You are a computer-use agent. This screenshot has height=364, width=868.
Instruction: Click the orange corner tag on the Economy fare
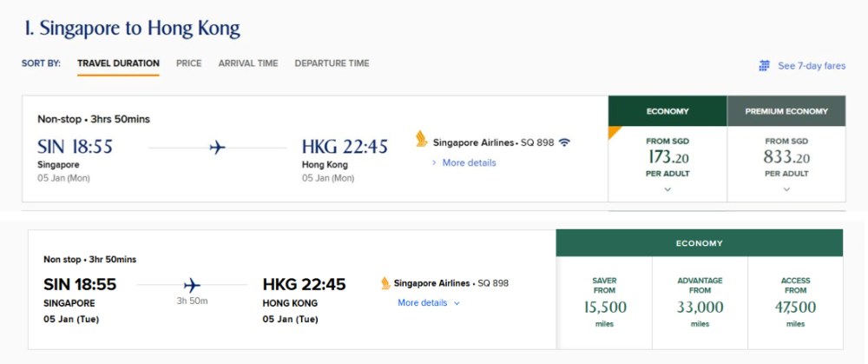click(x=615, y=132)
